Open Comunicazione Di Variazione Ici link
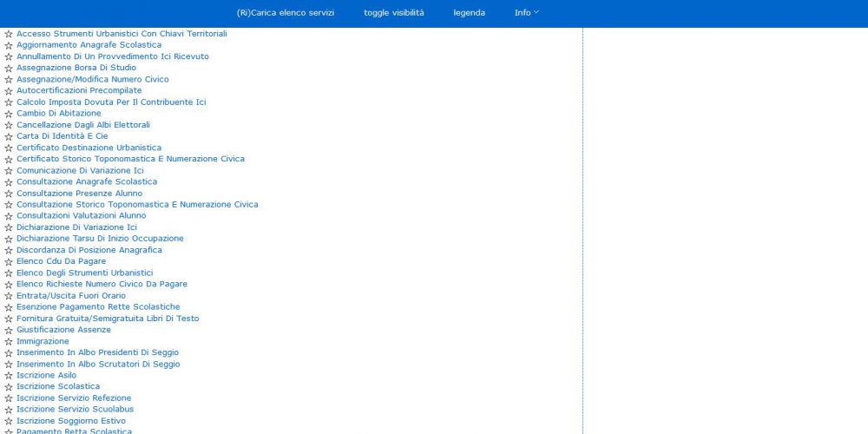This screenshot has height=434, width=868. point(80,170)
